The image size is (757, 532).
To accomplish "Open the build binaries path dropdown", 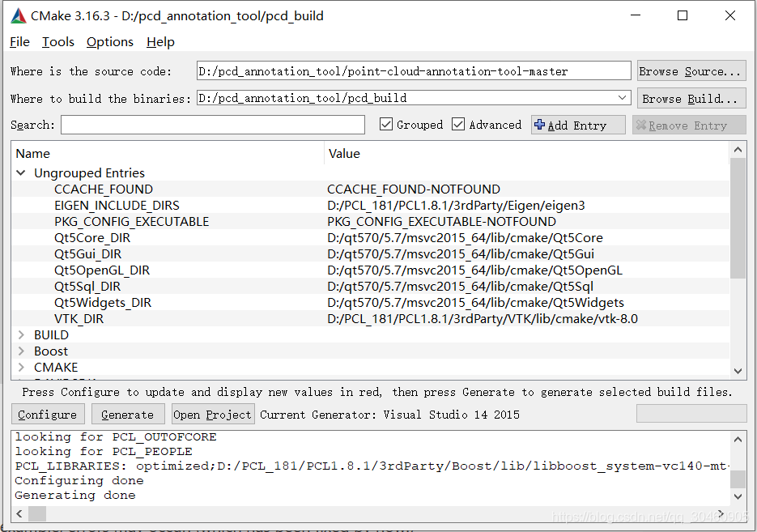I will [623, 98].
